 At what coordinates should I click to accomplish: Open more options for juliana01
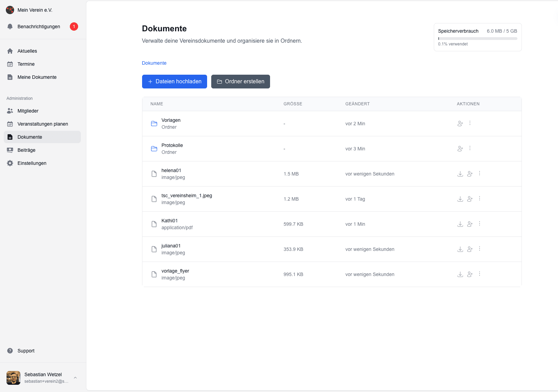tap(480, 249)
